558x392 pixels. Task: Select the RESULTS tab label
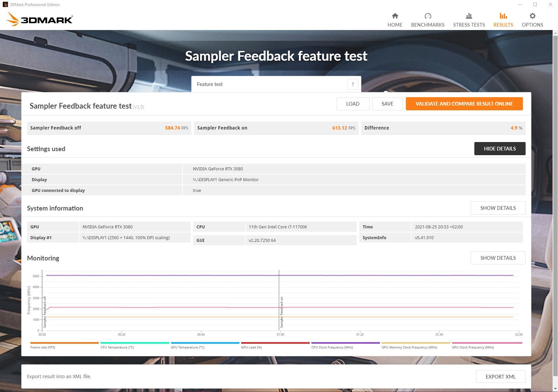(x=503, y=25)
